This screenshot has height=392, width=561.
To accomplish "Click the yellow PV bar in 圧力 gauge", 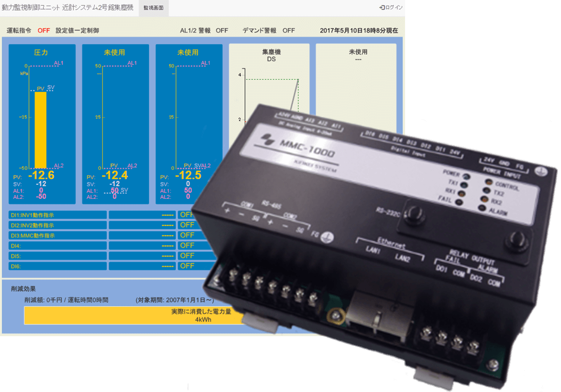I will [x=40, y=130].
